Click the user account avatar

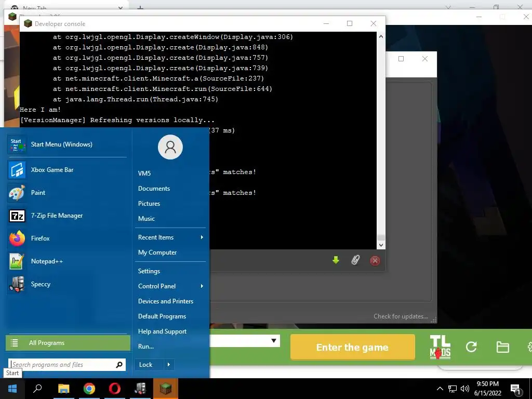[170, 147]
